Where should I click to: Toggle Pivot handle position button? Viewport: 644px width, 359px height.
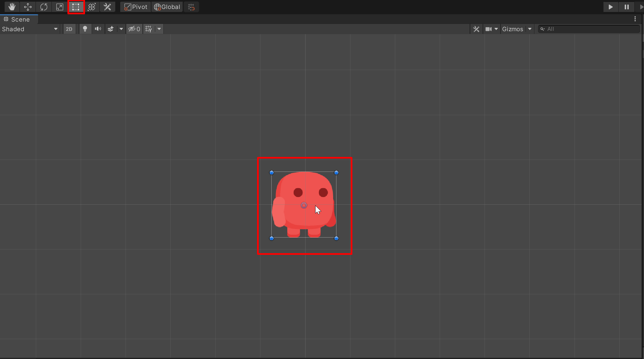[x=136, y=7]
